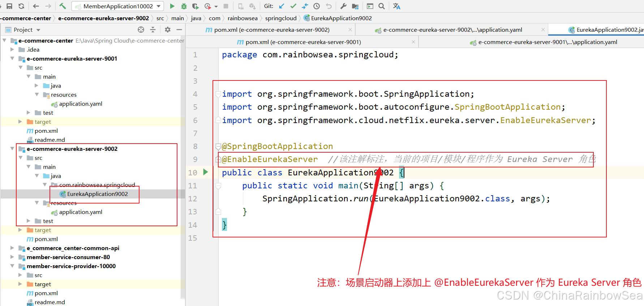This screenshot has height=306, width=644.
Task: Click the run gutter icon on line 10
Action: tap(206, 172)
